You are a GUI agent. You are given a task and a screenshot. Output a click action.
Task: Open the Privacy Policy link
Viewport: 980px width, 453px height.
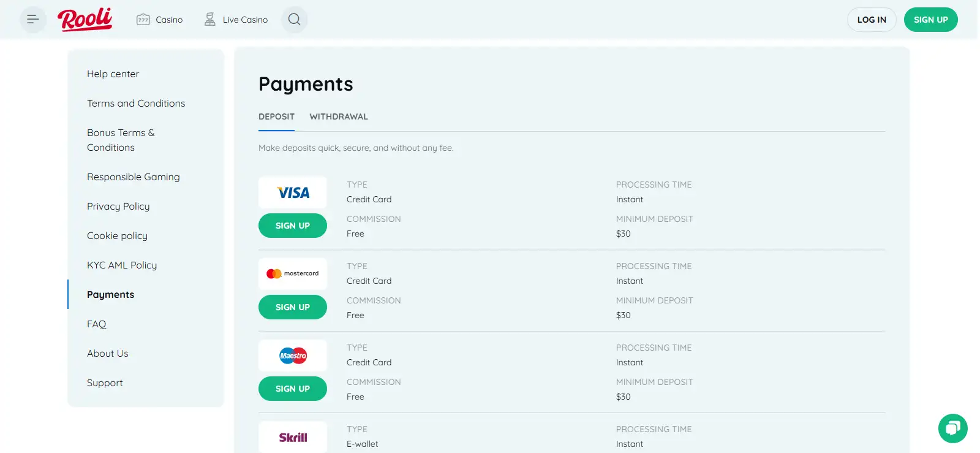click(x=118, y=206)
